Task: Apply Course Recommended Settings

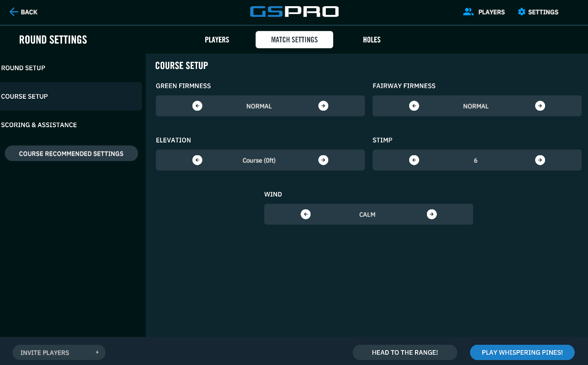Action: [71, 154]
